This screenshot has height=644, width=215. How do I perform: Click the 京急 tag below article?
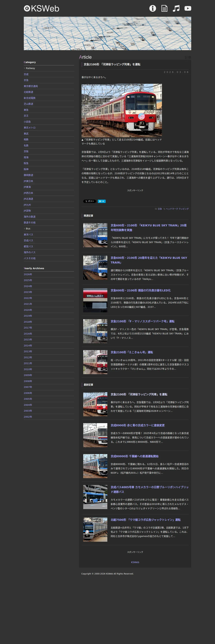click(x=160, y=209)
